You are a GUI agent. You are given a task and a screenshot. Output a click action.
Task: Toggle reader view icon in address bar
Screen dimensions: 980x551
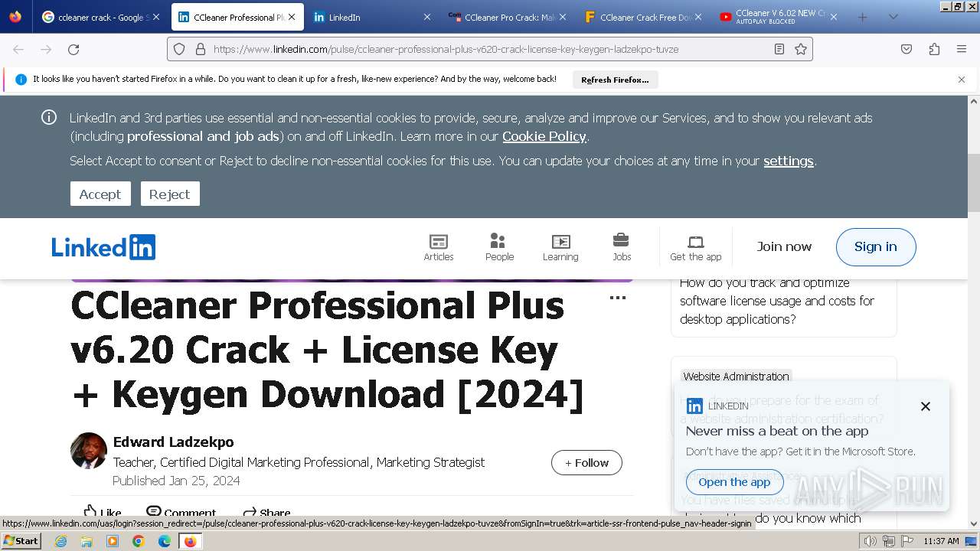(x=779, y=49)
